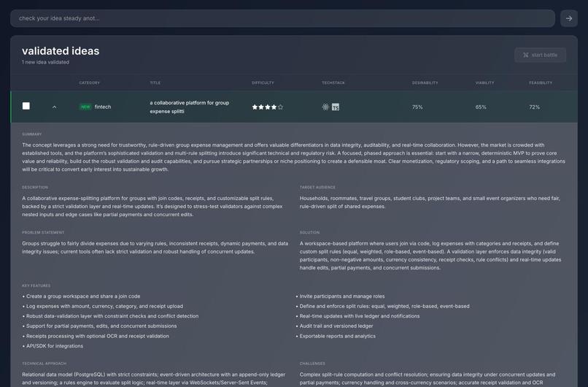Click the start battle button

(x=540, y=55)
